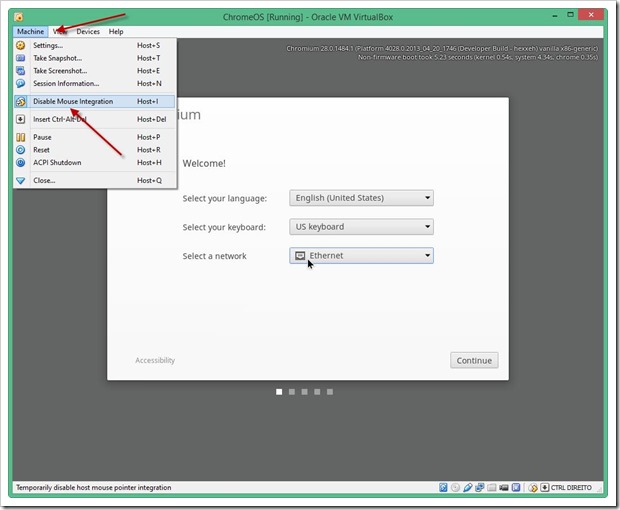This screenshot has height=510, width=620.
Task: Click the Session Information bubble icon
Action: coord(21,83)
